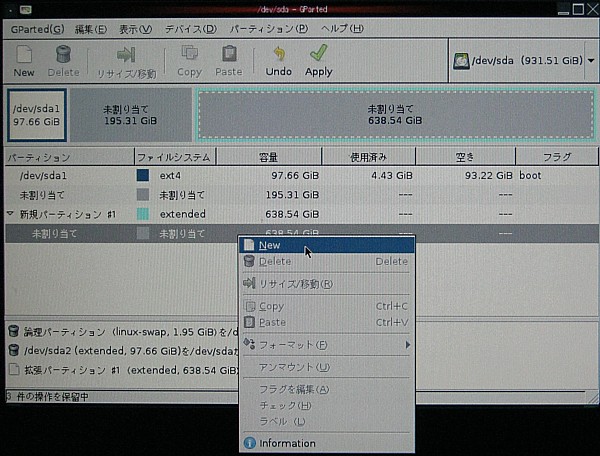This screenshot has width=600, height=456.
Task: Choose Information in the context menu
Action: click(327, 443)
